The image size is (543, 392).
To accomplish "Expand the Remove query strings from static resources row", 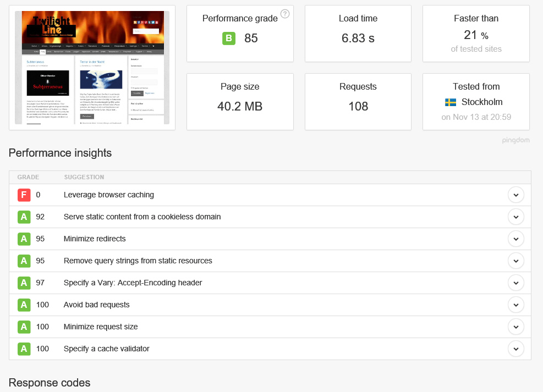I will 515,261.
